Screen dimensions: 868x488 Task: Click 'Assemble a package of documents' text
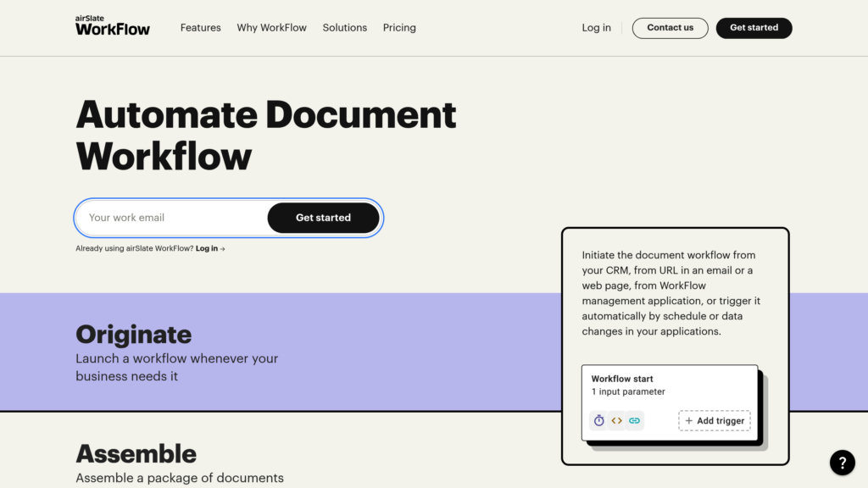(180, 478)
